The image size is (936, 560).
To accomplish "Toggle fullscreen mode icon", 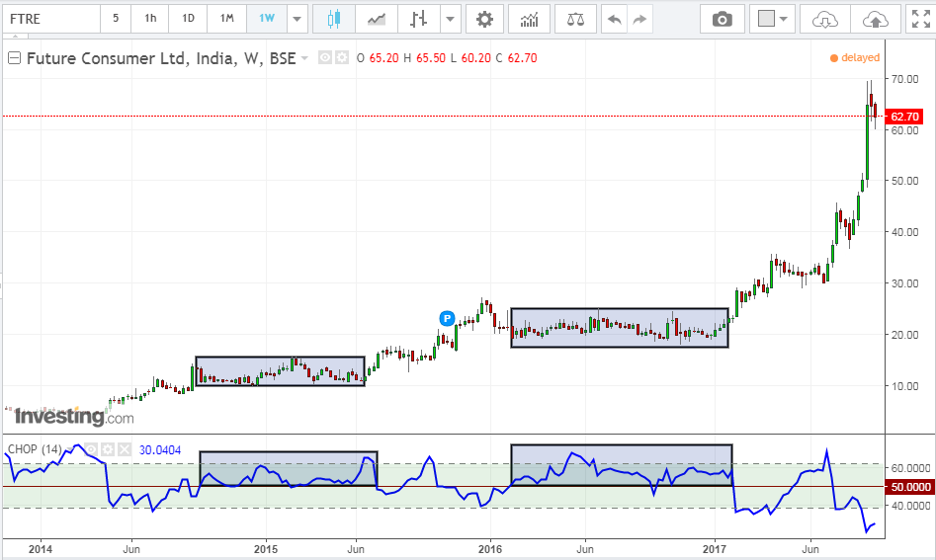I will 920,19.
